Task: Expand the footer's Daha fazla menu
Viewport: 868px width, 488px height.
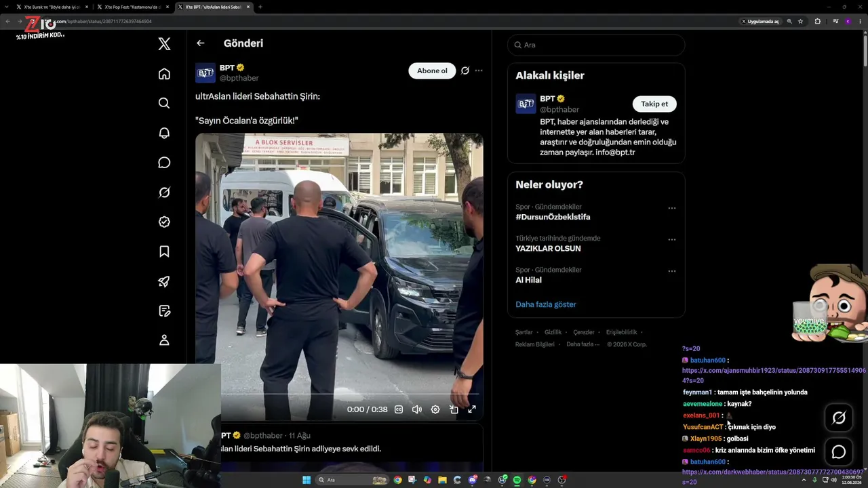Action: (583, 344)
